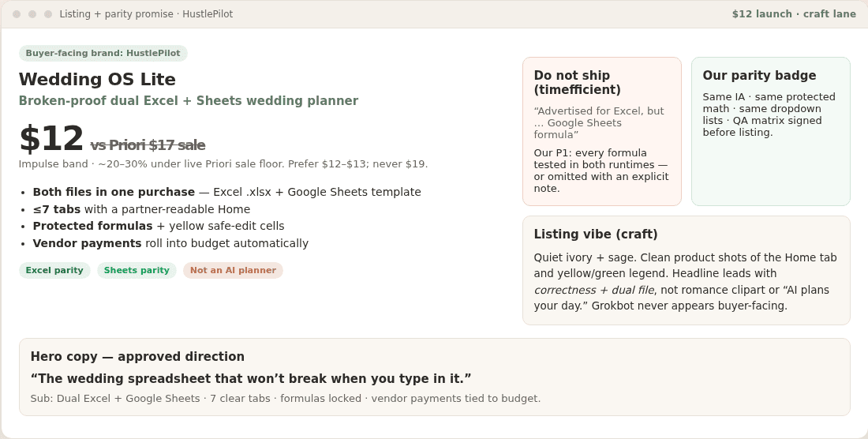Click the 'Not an AI planner' tag
The height and width of the screenshot is (439, 868).
point(233,270)
